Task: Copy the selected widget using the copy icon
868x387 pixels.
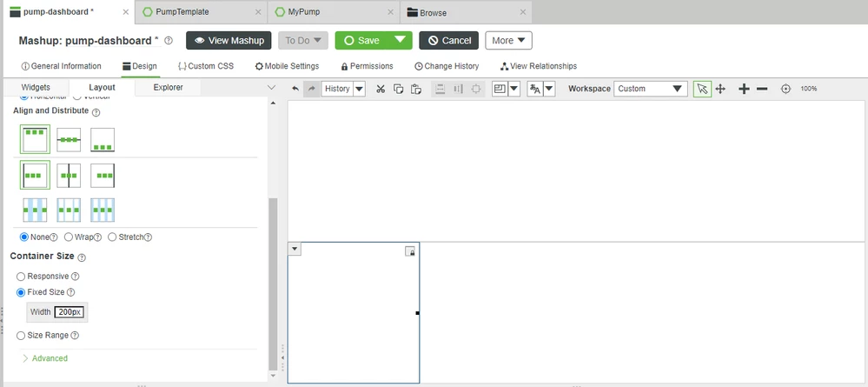Action: click(x=398, y=89)
